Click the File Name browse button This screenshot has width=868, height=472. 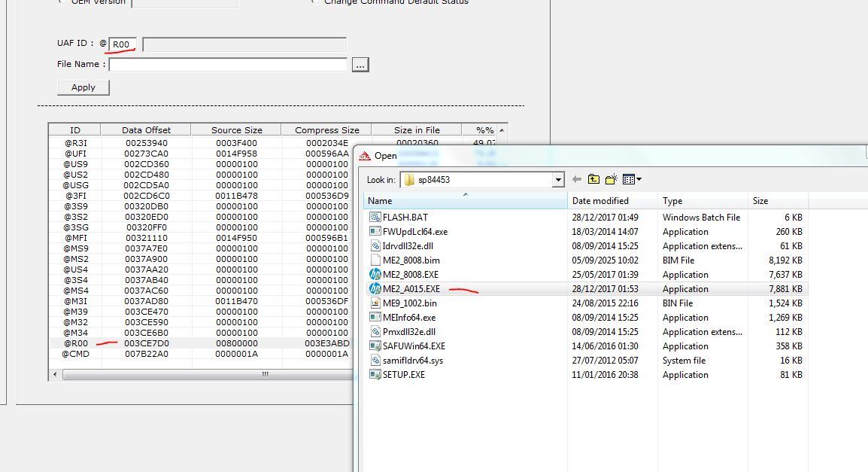pyautogui.click(x=360, y=65)
